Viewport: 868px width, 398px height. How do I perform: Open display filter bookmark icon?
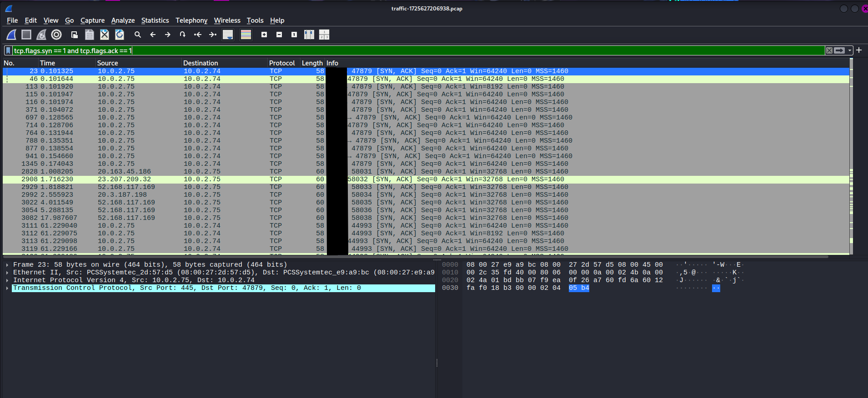[x=8, y=50]
